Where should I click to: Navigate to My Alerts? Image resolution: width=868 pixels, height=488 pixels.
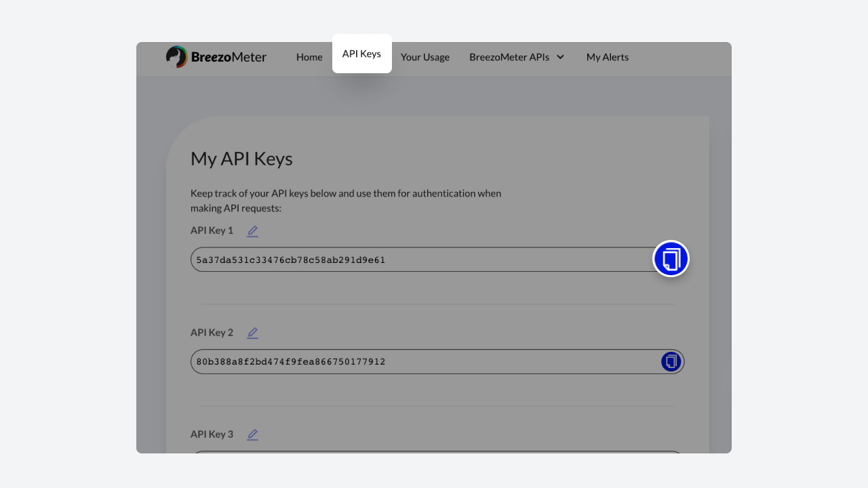608,57
